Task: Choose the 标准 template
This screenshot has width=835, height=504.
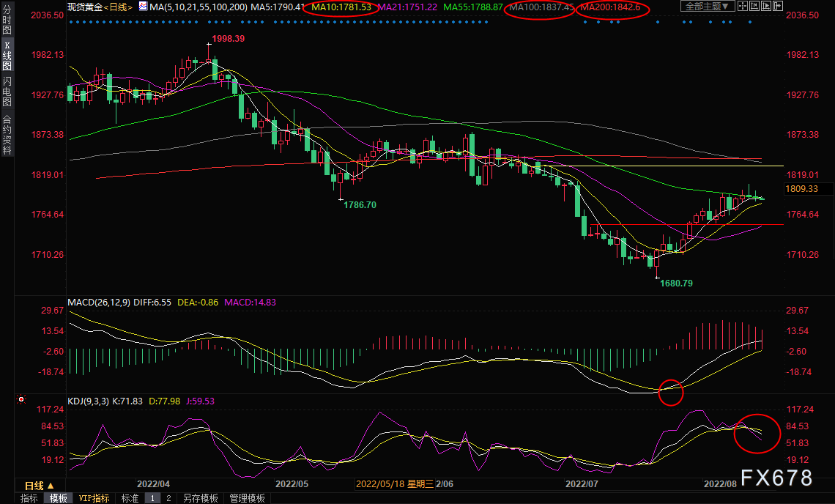Action: (130, 498)
